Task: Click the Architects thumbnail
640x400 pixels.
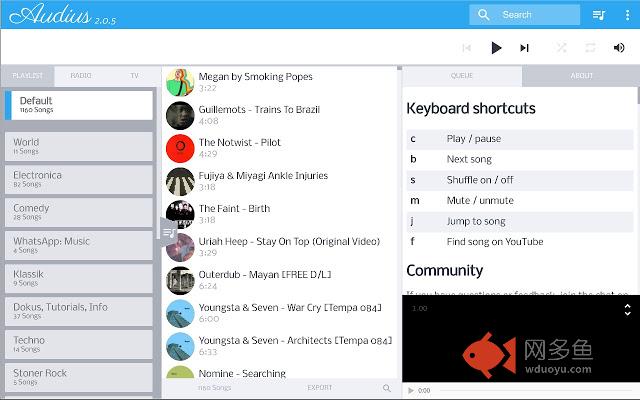Action: tap(180, 347)
